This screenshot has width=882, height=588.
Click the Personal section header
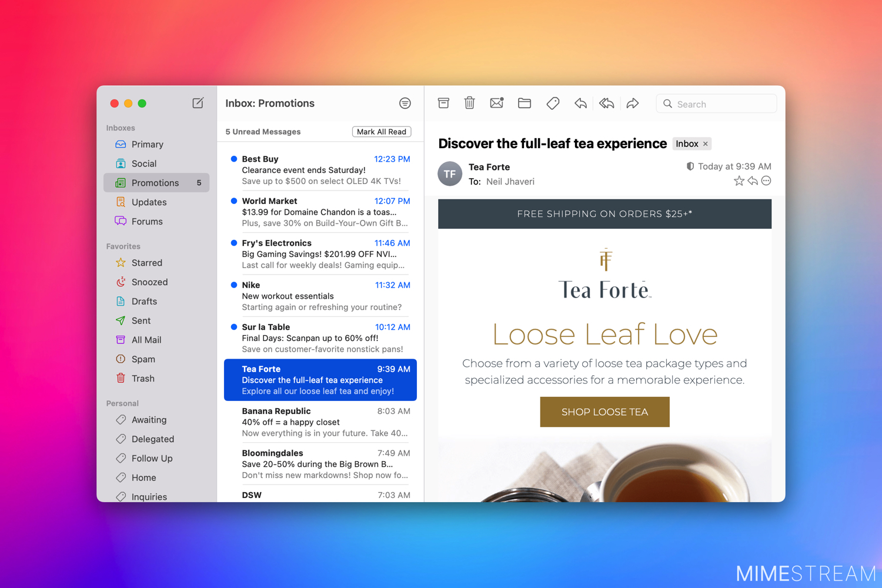pyautogui.click(x=122, y=403)
